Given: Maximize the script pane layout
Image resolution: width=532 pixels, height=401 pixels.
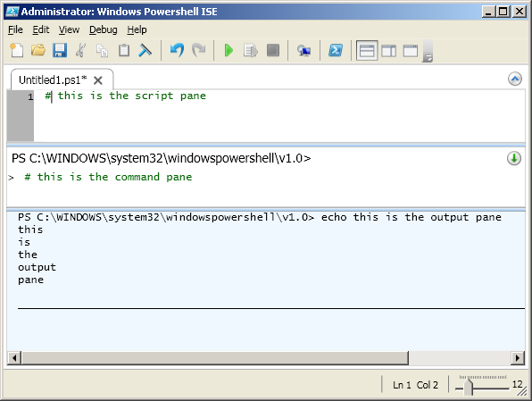Looking at the screenshot, I should [411, 51].
